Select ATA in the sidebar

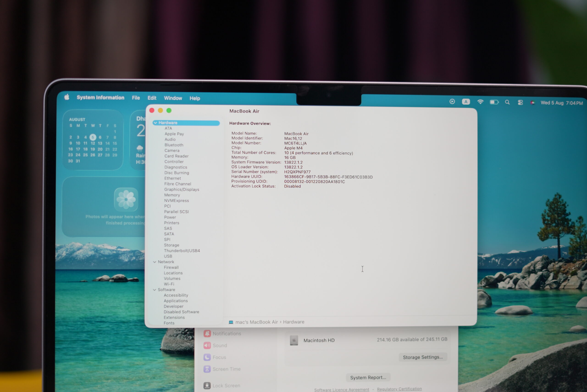coord(168,128)
